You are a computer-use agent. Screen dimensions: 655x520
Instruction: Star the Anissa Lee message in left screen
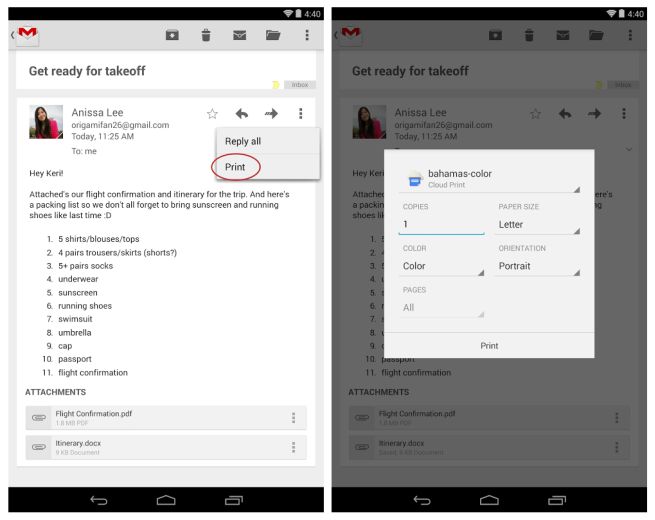pos(212,114)
